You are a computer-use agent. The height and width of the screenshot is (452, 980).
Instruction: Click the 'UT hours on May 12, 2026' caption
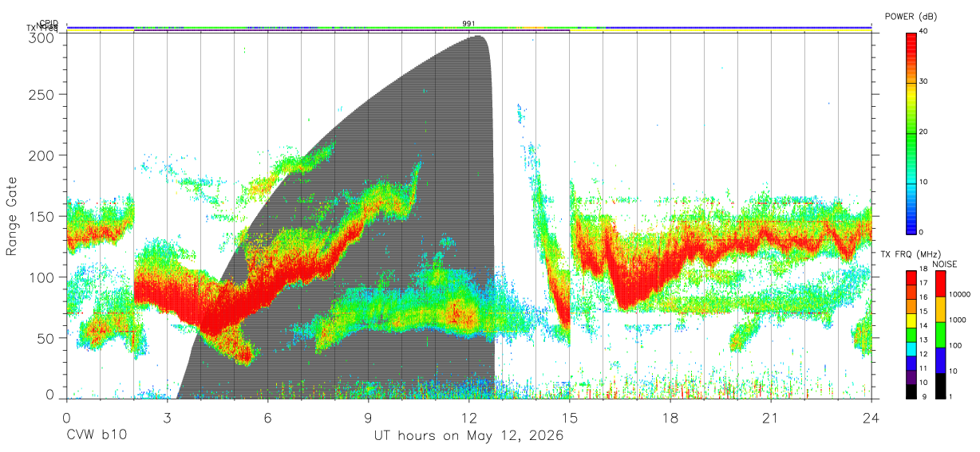click(x=469, y=436)
